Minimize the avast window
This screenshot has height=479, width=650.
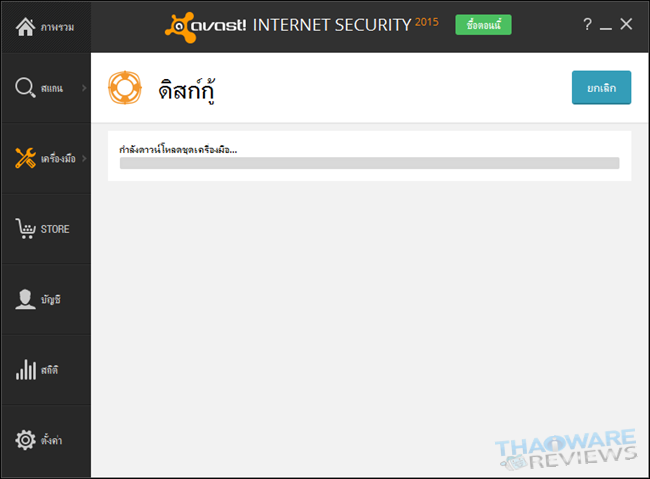[x=606, y=26]
